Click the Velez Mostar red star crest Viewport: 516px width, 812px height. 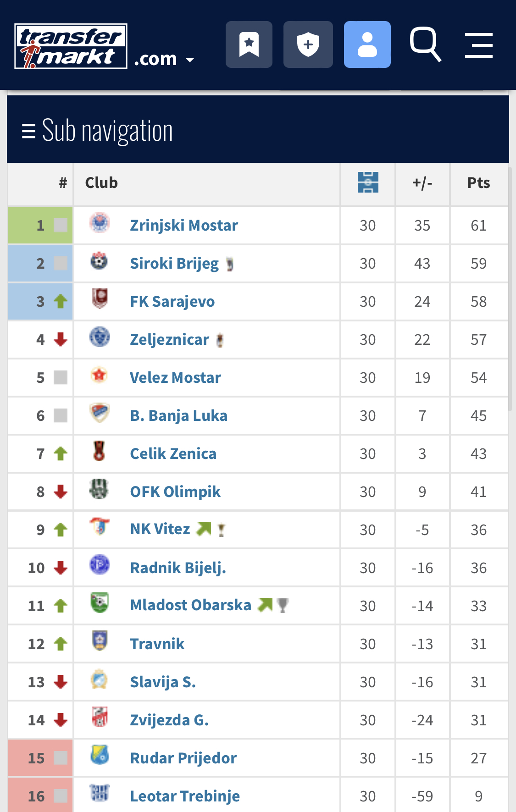click(x=99, y=376)
